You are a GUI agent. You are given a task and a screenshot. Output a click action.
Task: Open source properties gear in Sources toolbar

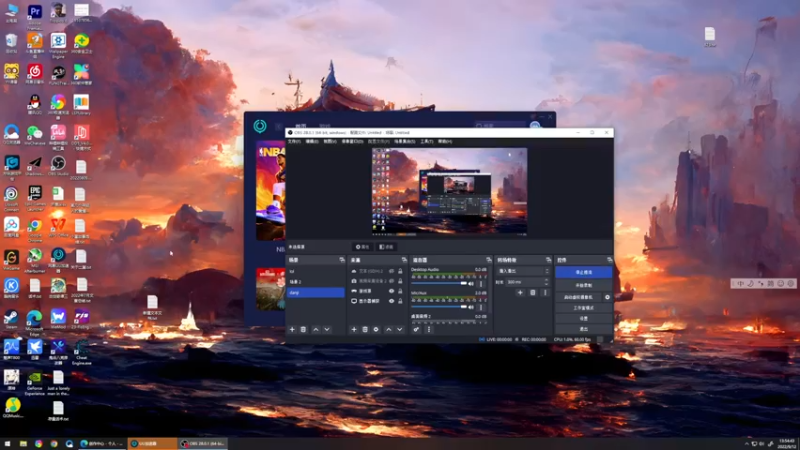click(x=376, y=330)
